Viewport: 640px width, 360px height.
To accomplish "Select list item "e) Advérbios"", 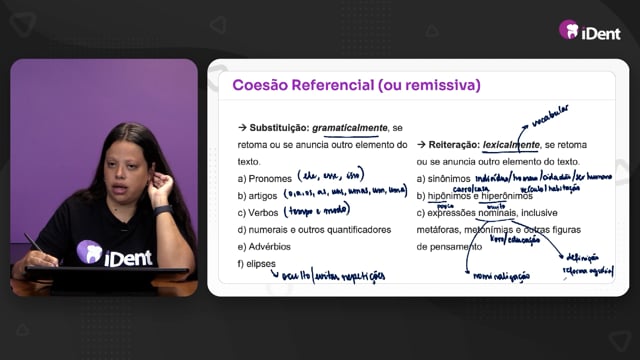I will (x=264, y=247).
